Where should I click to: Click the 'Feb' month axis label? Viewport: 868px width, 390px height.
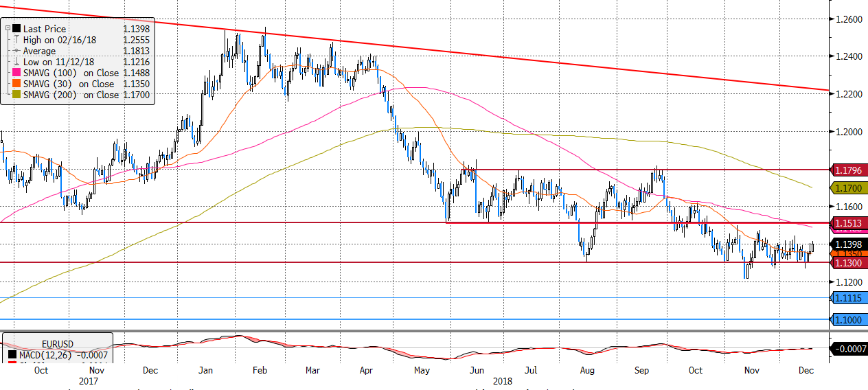click(260, 370)
